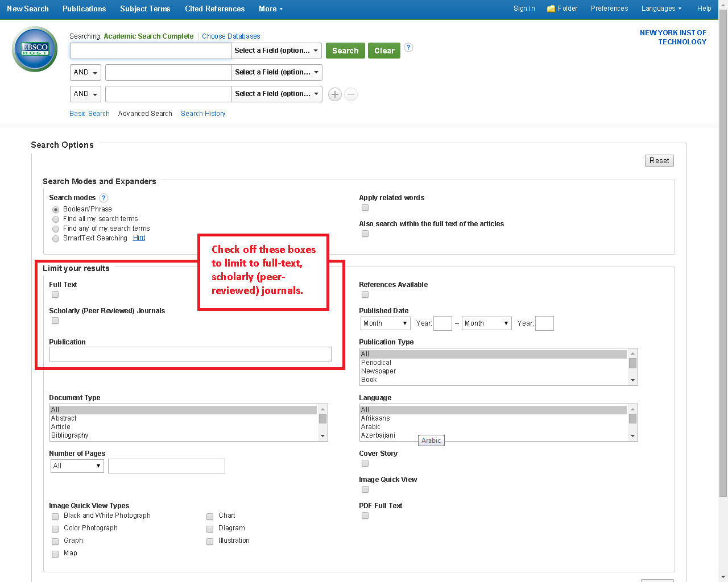Open Number of Pages All dropdown
Screen dimensions: 728x582
coord(77,466)
